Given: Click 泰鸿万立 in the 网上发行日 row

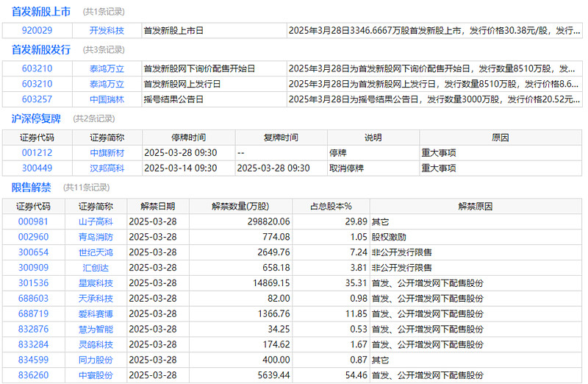Looking at the screenshot, I should coord(107,84).
